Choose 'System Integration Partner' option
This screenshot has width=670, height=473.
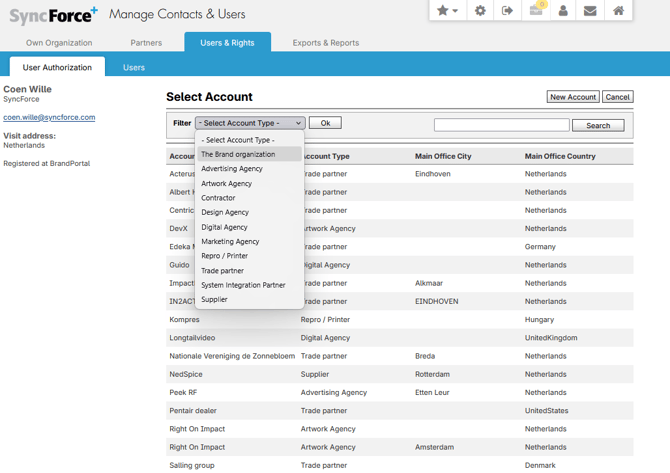243,285
